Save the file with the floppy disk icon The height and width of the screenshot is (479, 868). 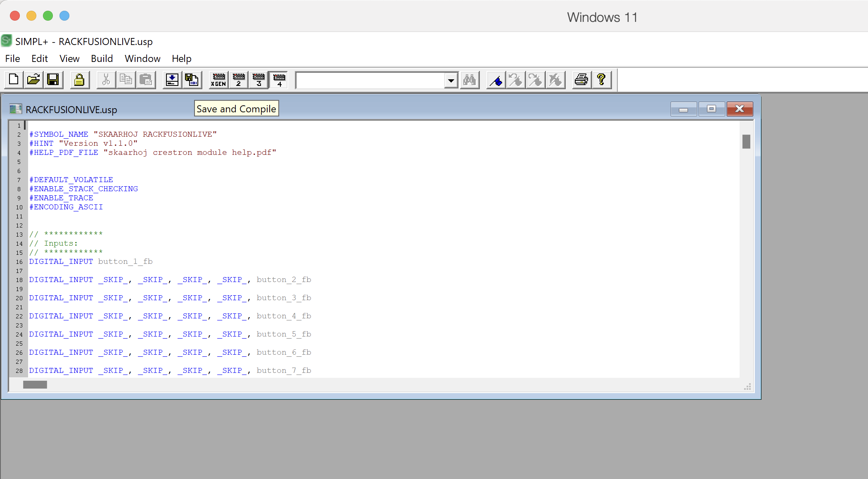53,79
